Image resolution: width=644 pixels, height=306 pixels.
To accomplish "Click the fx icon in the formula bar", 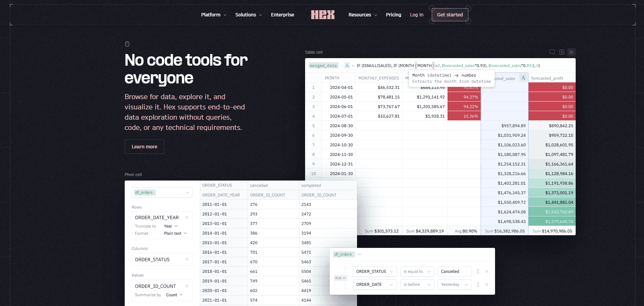I will pyautogui.click(x=347, y=65).
